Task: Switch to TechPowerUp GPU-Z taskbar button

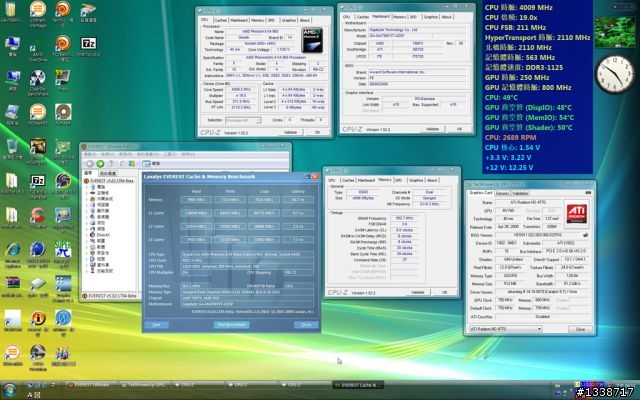Action: 146,385
